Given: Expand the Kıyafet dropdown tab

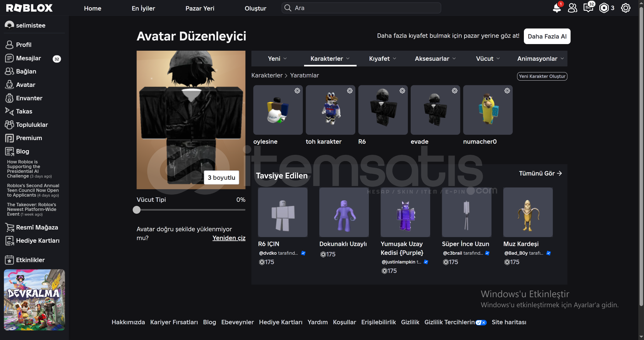Looking at the screenshot, I should [x=383, y=59].
